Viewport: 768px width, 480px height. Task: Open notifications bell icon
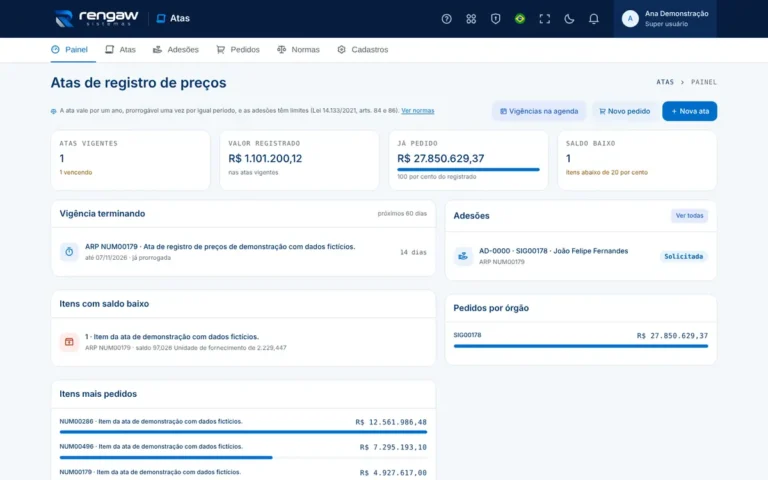click(593, 19)
